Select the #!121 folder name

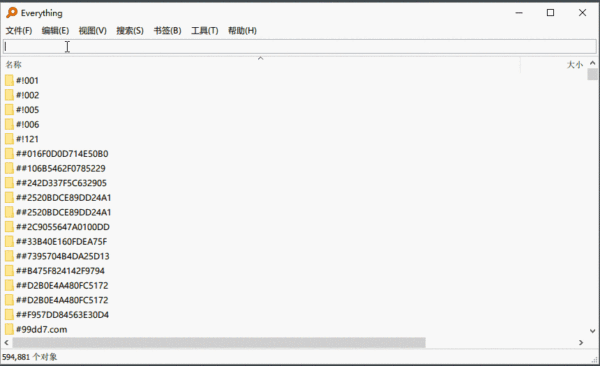[27, 139]
